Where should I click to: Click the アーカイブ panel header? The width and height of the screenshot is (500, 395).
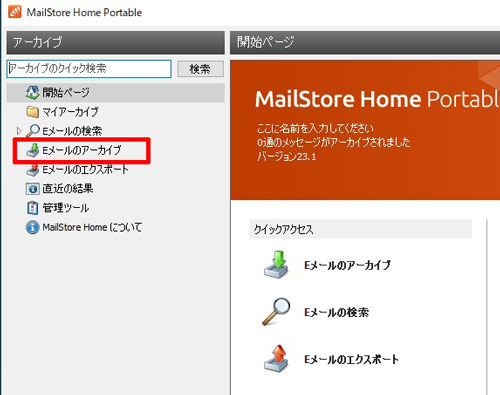[115, 42]
